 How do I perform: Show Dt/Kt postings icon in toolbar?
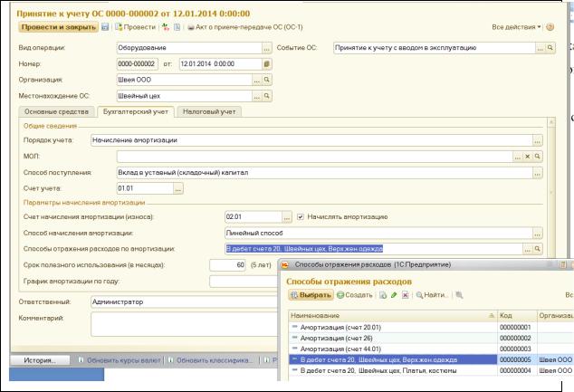coord(166,27)
